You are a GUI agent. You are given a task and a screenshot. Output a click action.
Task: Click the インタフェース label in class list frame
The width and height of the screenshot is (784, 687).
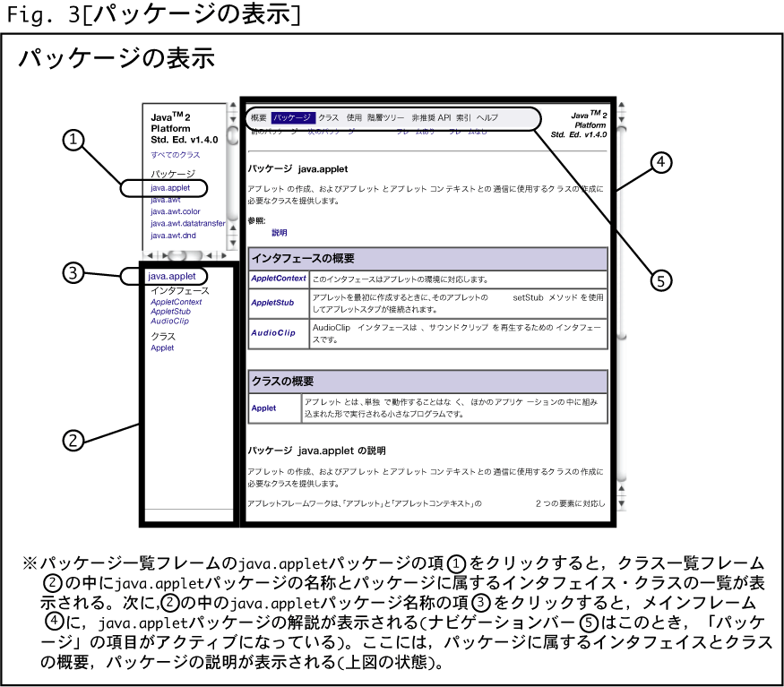(180, 290)
